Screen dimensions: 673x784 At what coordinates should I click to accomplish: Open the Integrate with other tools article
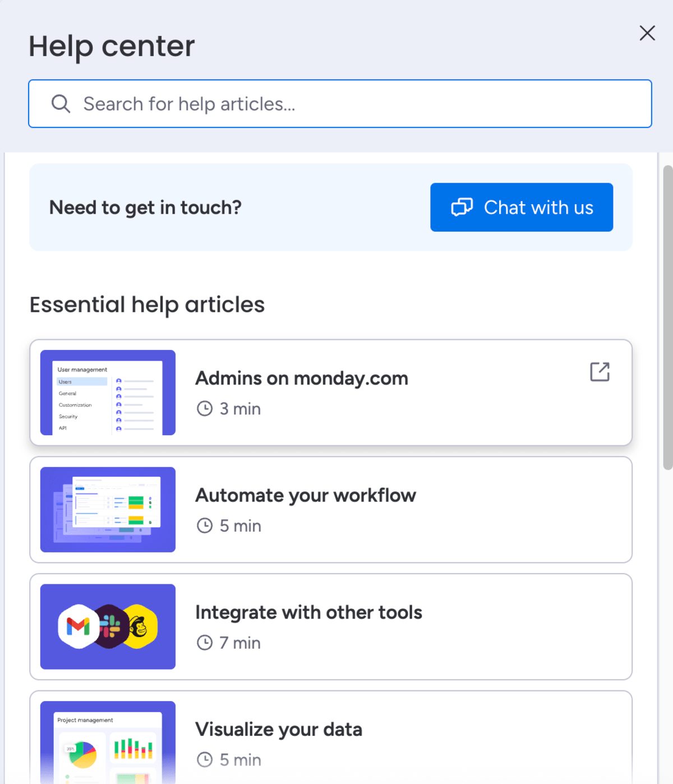point(308,612)
